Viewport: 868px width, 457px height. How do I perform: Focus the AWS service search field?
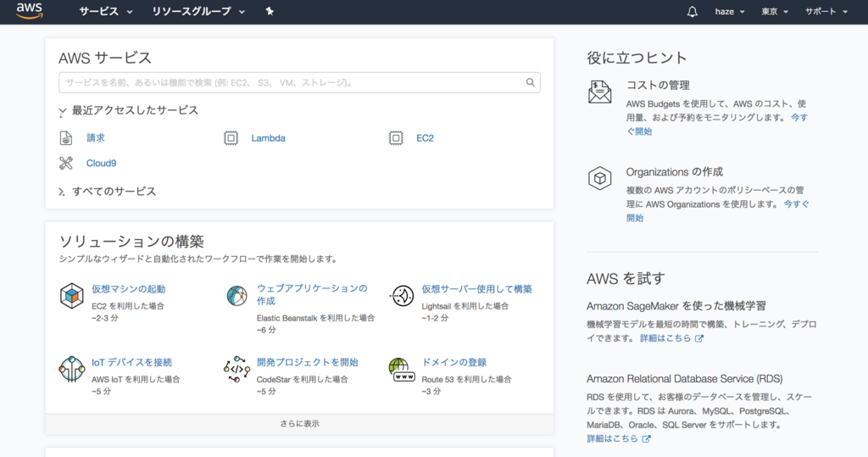click(x=299, y=82)
